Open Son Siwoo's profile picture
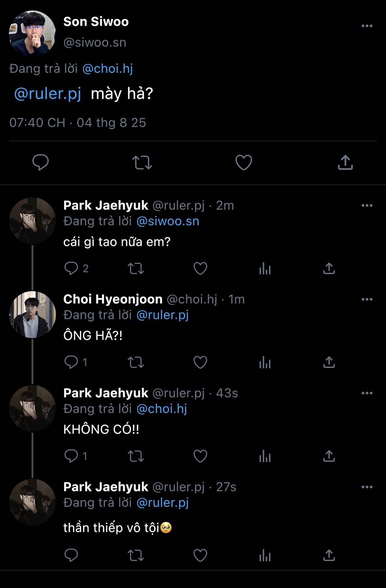This screenshot has width=386, height=588. tap(32, 34)
